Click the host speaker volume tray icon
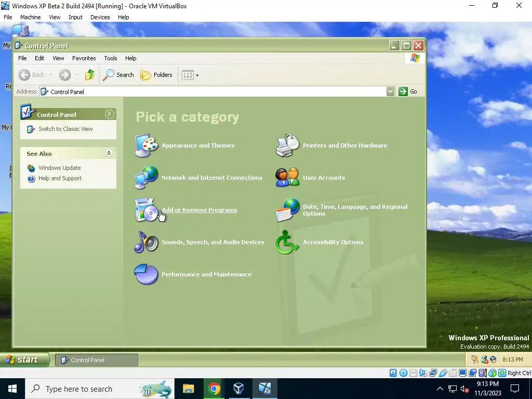Viewport: 532px width, 399px height. point(464,389)
